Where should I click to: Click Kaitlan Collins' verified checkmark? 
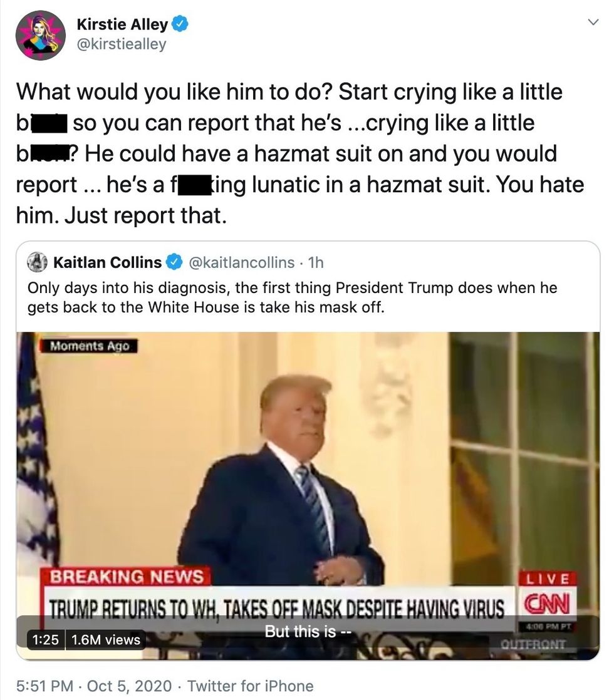(x=174, y=262)
